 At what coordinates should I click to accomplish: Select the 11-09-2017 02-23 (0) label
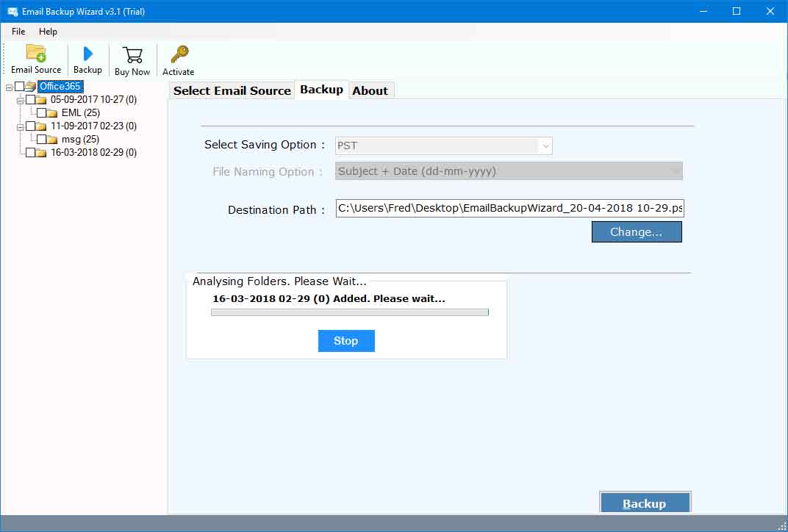93,126
